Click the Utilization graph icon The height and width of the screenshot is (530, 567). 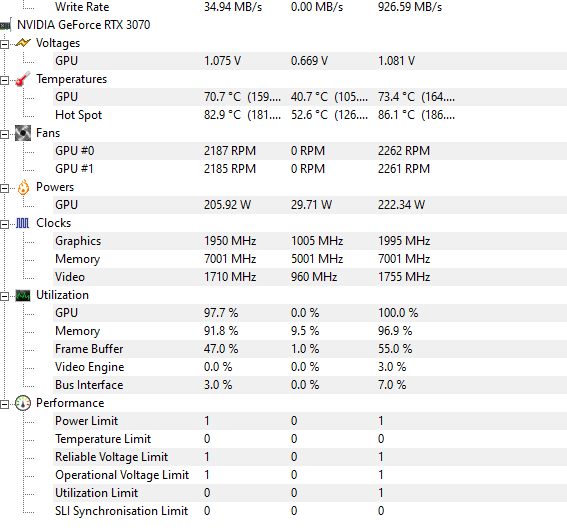23,296
